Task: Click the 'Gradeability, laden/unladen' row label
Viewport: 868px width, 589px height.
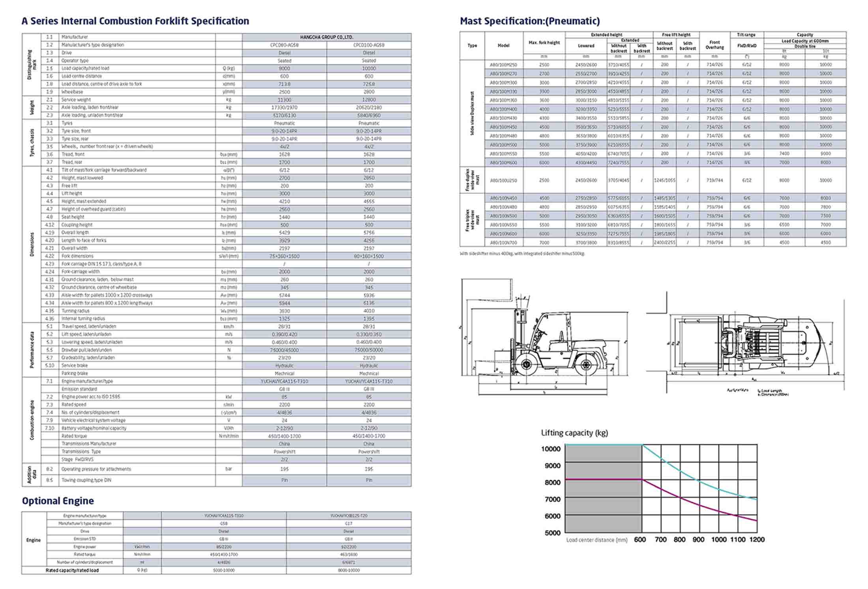Action: [x=88, y=358]
